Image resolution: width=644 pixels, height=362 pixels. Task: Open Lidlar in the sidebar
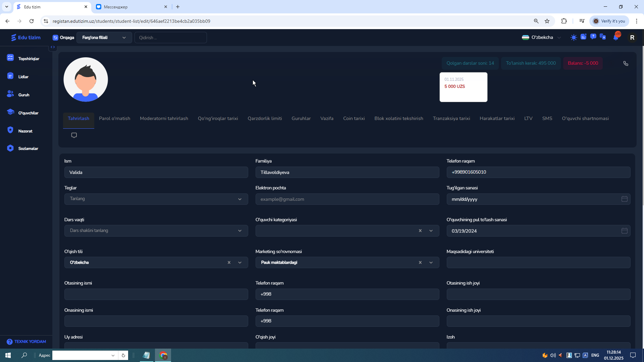(23, 77)
